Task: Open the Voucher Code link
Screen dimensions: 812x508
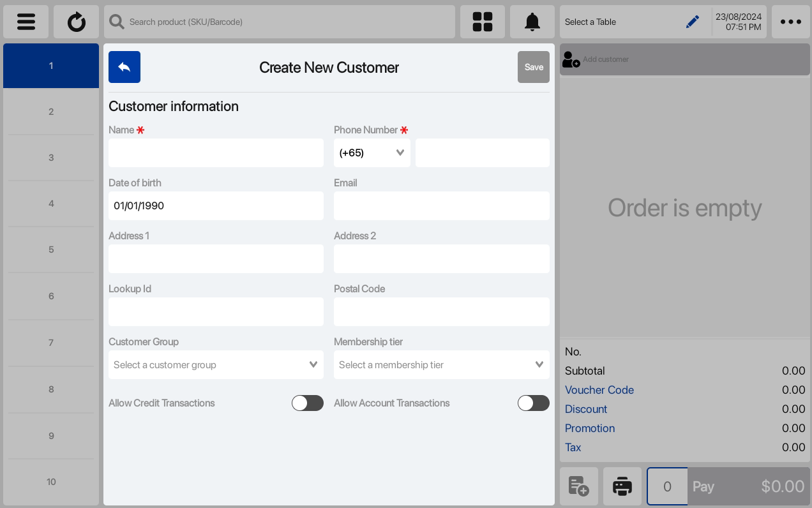Action: 599,389
